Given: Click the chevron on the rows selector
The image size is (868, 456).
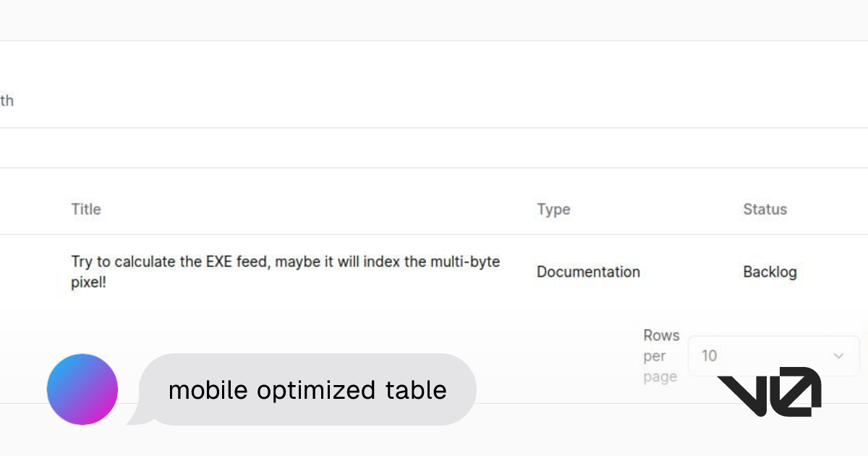Looking at the screenshot, I should 838,355.
